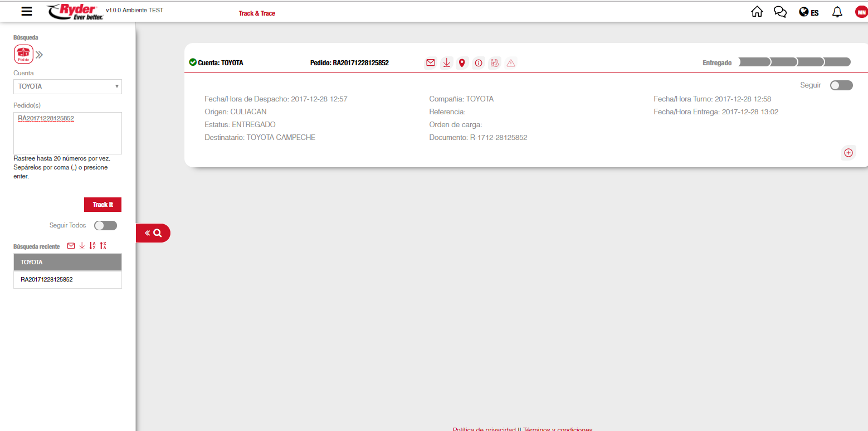
Task: Expand order details with the plus circle
Action: pyautogui.click(x=848, y=153)
